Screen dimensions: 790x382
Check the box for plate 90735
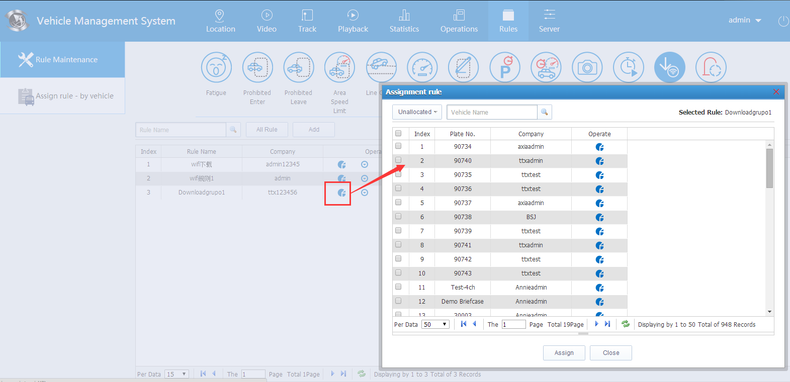click(399, 174)
